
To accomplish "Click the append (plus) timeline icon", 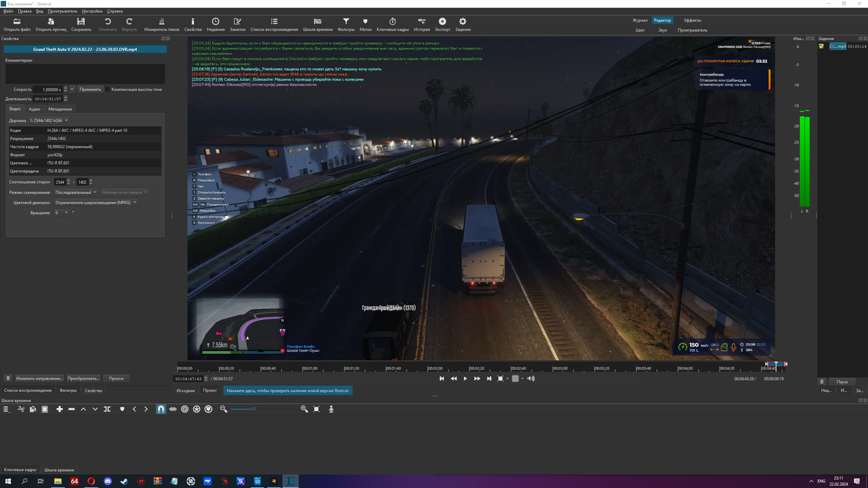I will point(60,409).
